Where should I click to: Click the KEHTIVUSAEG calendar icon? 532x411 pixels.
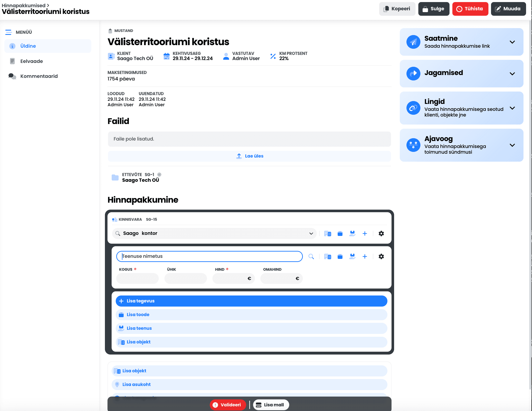167,56
